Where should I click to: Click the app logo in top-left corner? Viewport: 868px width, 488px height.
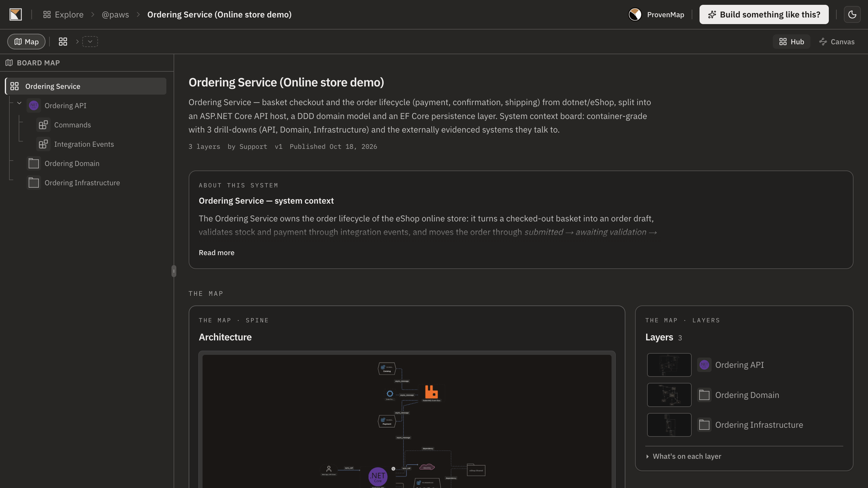click(x=15, y=14)
